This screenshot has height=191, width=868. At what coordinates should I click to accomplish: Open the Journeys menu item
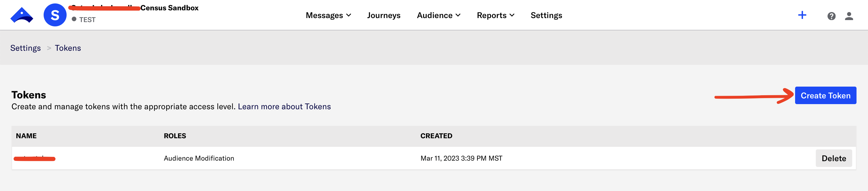pyautogui.click(x=384, y=15)
